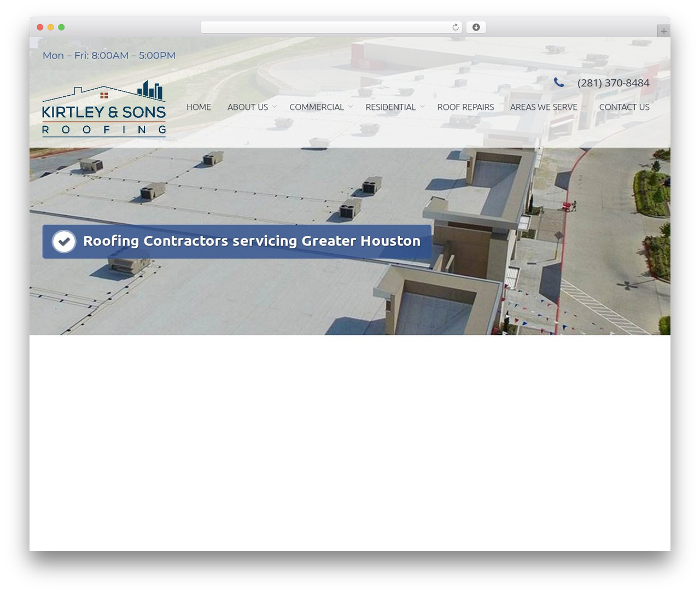700x593 pixels.
Task: Open the Areas We Serve menu
Action: (x=544, y=107)
